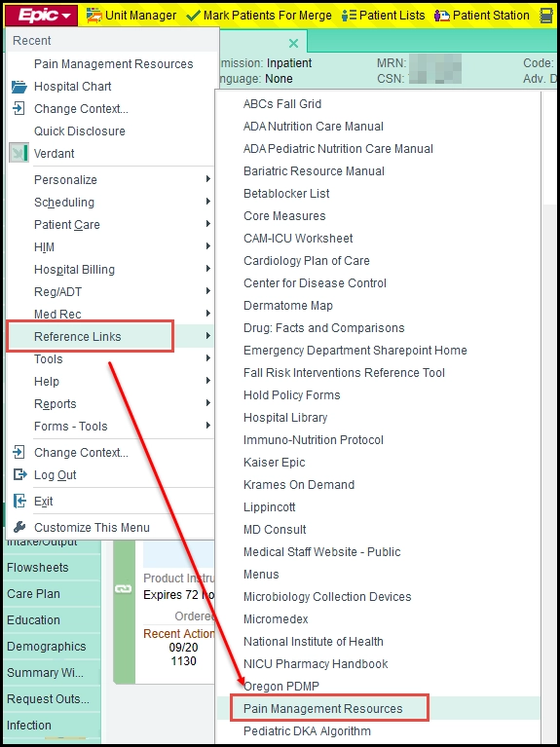This screenshot has width=560, height=747.
Task: Click the Log Out icon entry
Action: (x=19, y=474)
